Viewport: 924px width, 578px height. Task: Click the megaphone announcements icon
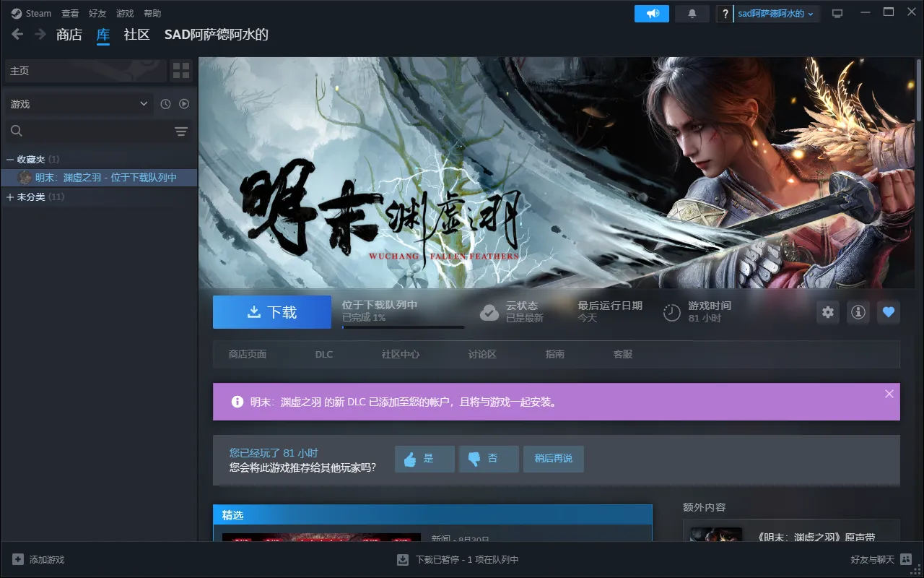[x=652, y=14]
